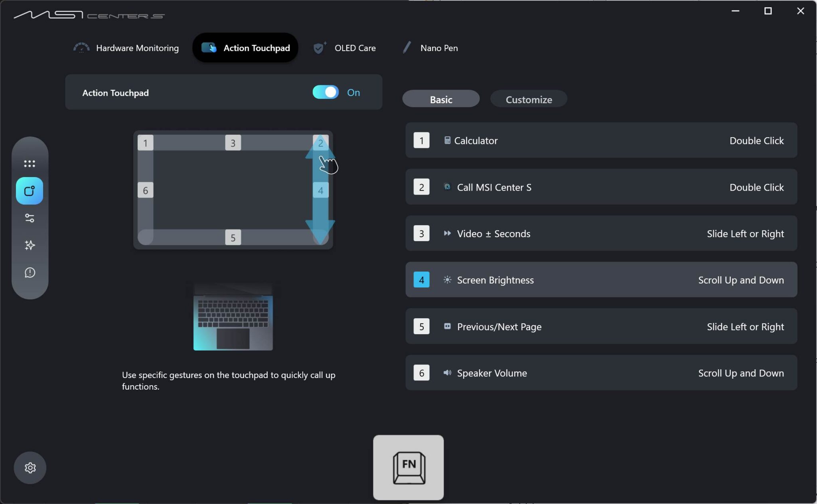
Task: Go to the Nano Pen tab
Action: 430,48
